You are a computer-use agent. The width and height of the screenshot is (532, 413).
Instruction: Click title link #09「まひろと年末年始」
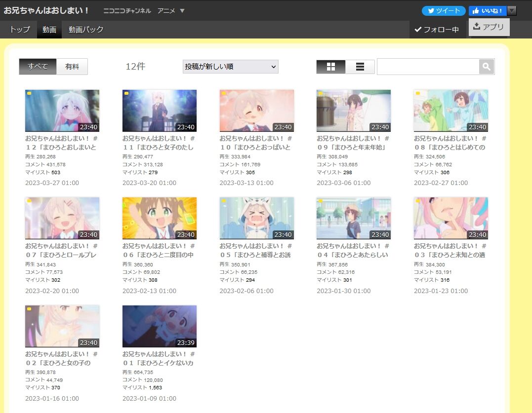pos(353,143)
